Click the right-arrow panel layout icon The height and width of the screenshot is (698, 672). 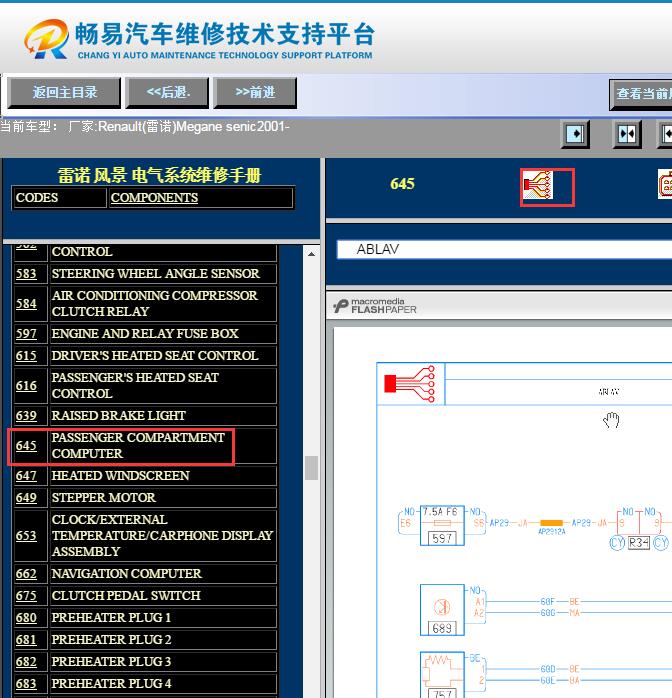[575, 134]
